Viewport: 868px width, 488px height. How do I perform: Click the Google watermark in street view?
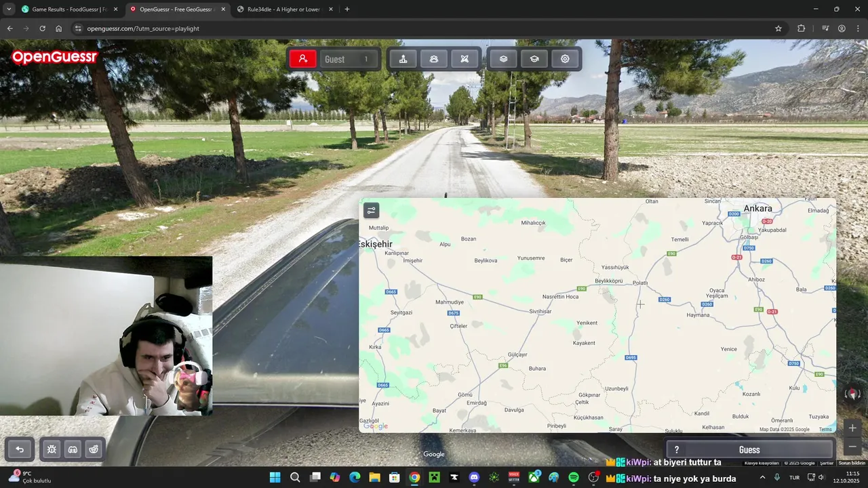tap(434, 454)
